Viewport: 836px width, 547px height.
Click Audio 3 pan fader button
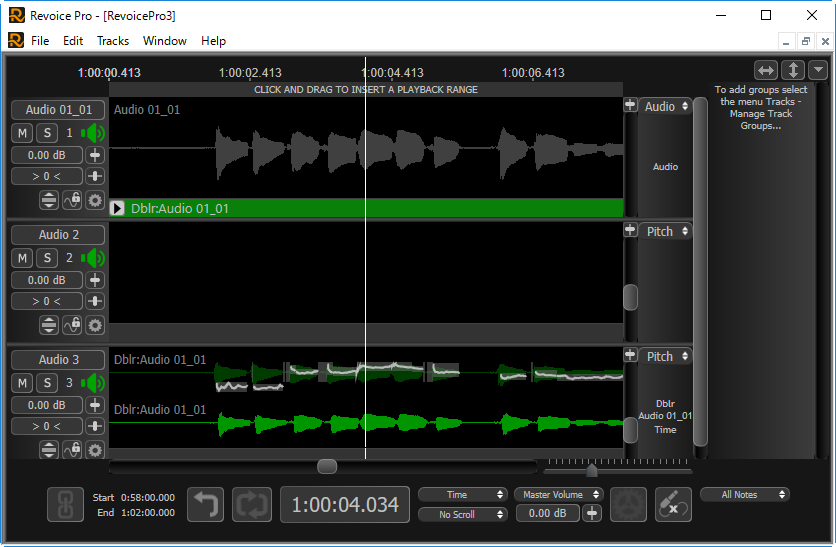pos(95,426)
